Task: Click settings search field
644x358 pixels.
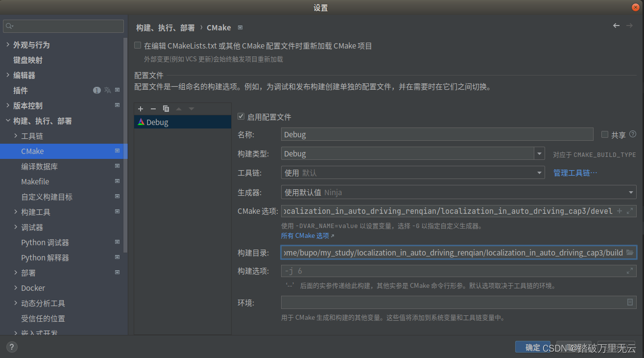Action: tap(64, 26)
